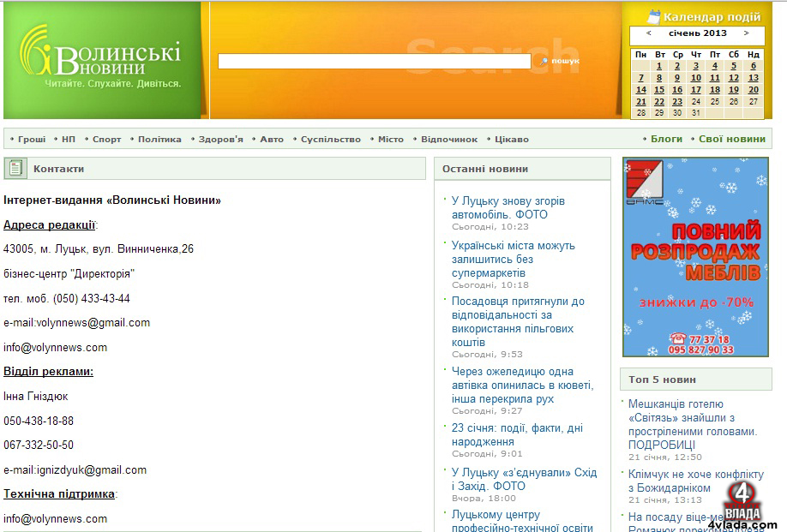787x532 pixels.
Task: Click into the search input field
Action: click(375, 61)
